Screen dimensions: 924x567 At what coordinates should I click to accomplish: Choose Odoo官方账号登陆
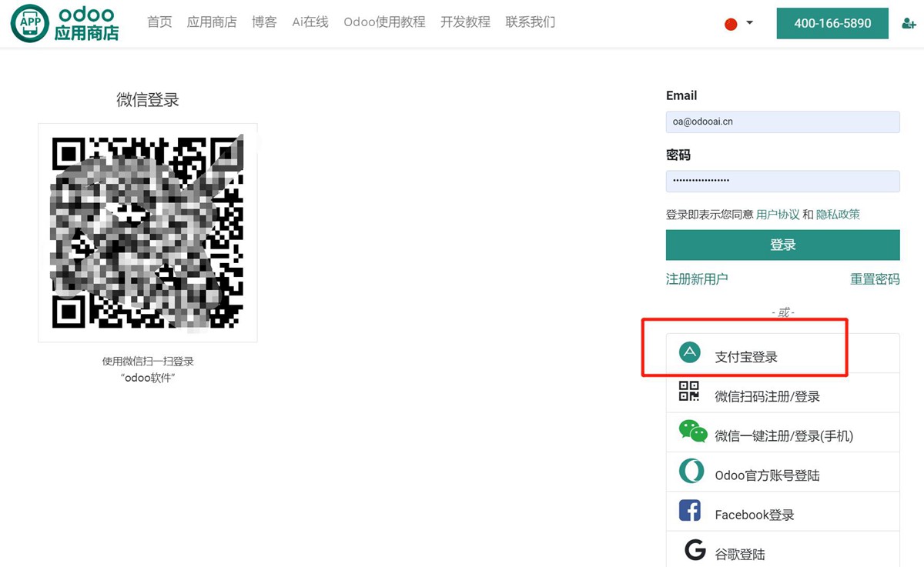pyautogui.click(x=782, y=472)
